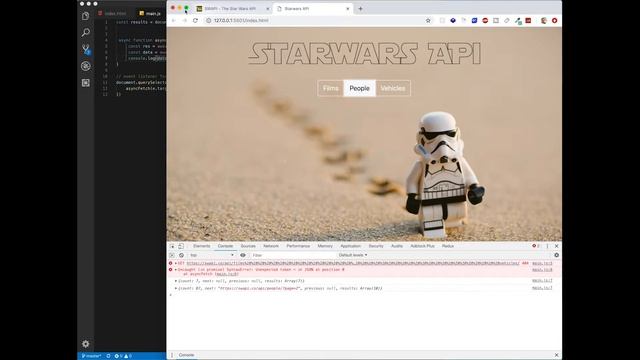Viewport: 640px width, 360px height.
Task: Click the red extension icon at toolbar end
Action: (x=554, y=20)
